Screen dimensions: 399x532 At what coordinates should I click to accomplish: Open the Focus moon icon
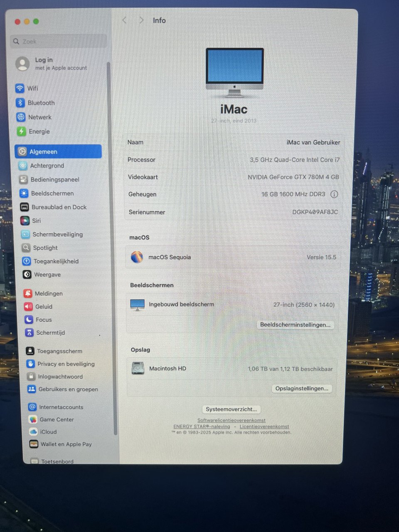pos(29,320)
